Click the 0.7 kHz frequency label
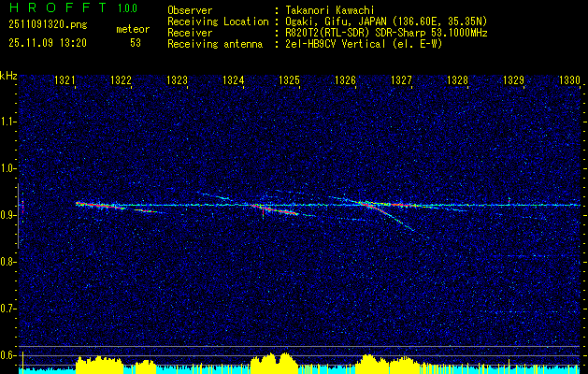This screenshot has width=588, height=374. click(7, 309)
